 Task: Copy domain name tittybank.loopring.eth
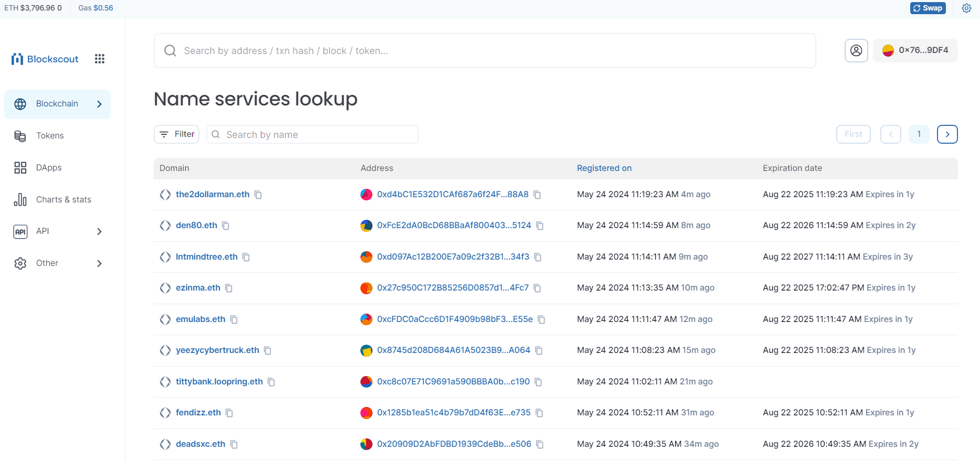click(x=271, y=382)
